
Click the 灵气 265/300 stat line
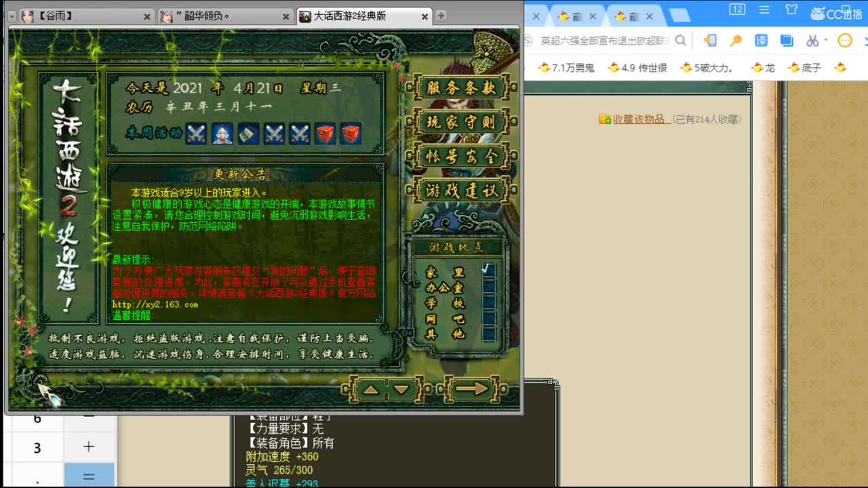(279, 470)
